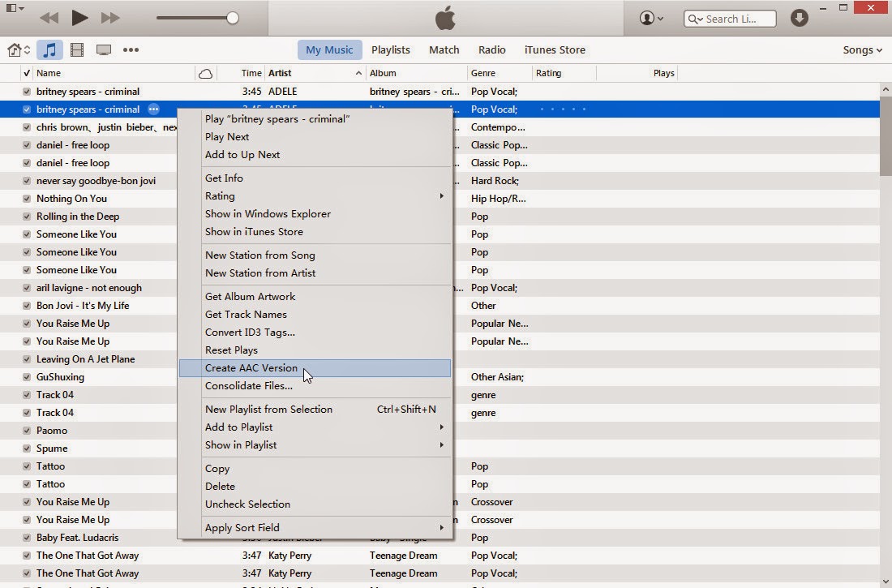The height and width of the screenshot is (588, 892).
Task: Choose Get Info in context menu
Action: pyautogui.click(x=315, y=178)
